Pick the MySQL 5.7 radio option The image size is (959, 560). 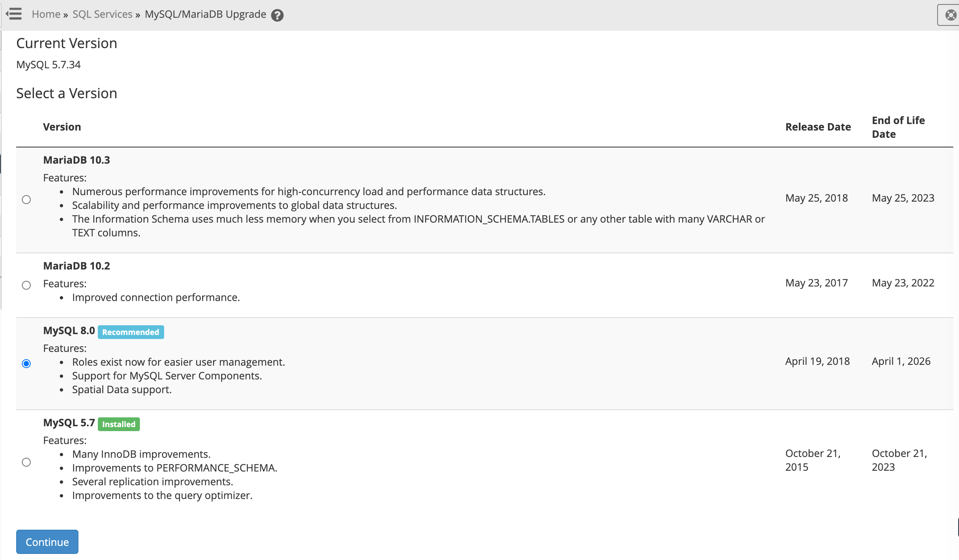[x=26, y=462]
